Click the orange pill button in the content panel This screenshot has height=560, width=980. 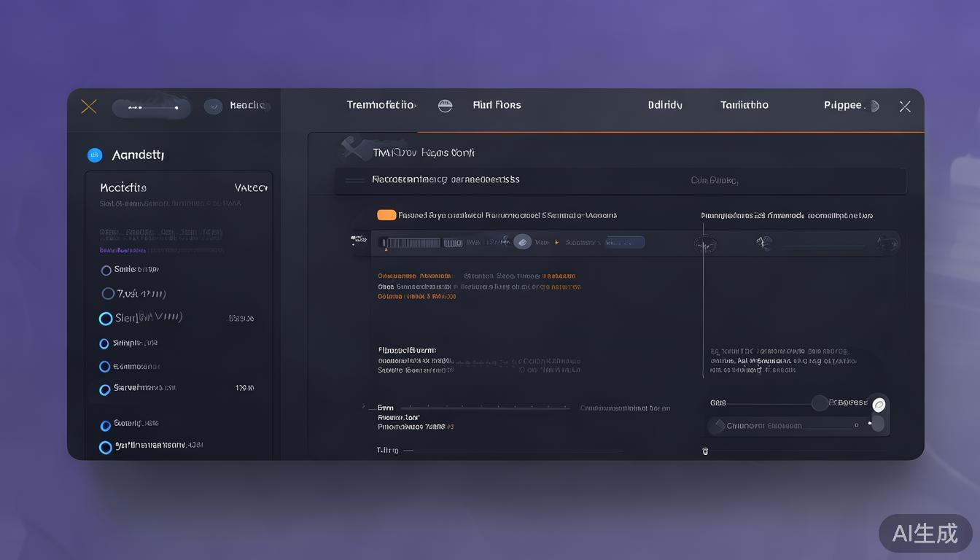pyautogui.click(x=386, y=215)
